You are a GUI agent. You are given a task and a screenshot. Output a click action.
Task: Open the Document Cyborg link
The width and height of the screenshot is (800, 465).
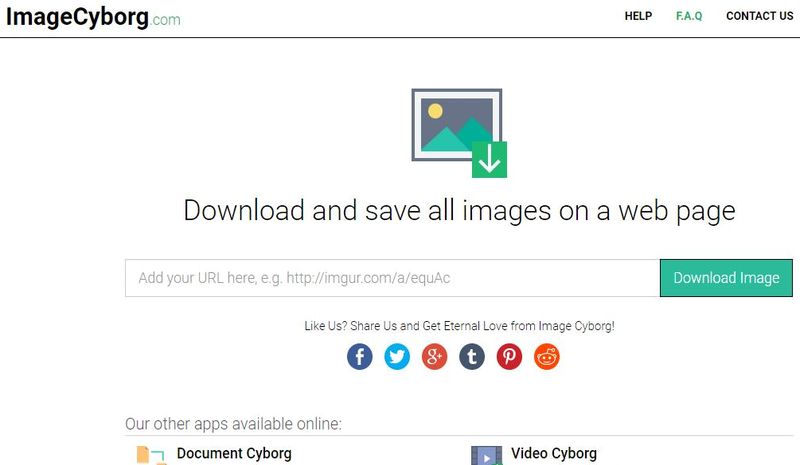click(234, 453)
